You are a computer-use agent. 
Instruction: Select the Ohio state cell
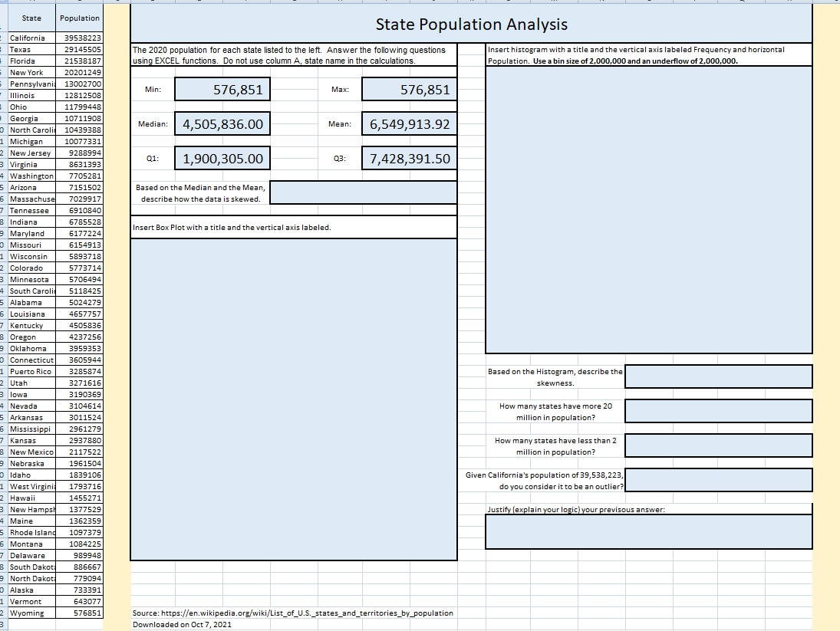tap(31, 107)
